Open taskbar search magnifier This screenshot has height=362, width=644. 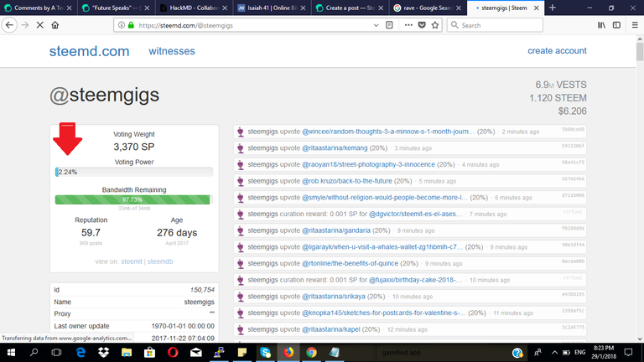[x=34, y=352]
